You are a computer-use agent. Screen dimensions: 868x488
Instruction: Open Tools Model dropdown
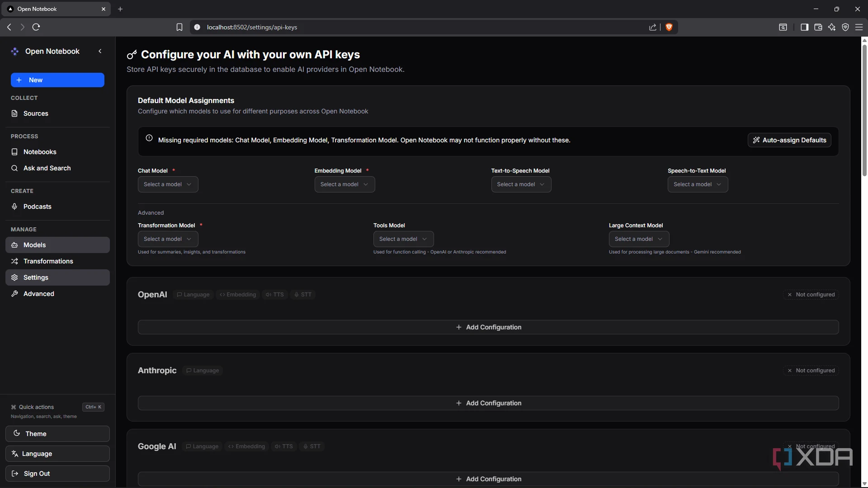click(403, 239)
